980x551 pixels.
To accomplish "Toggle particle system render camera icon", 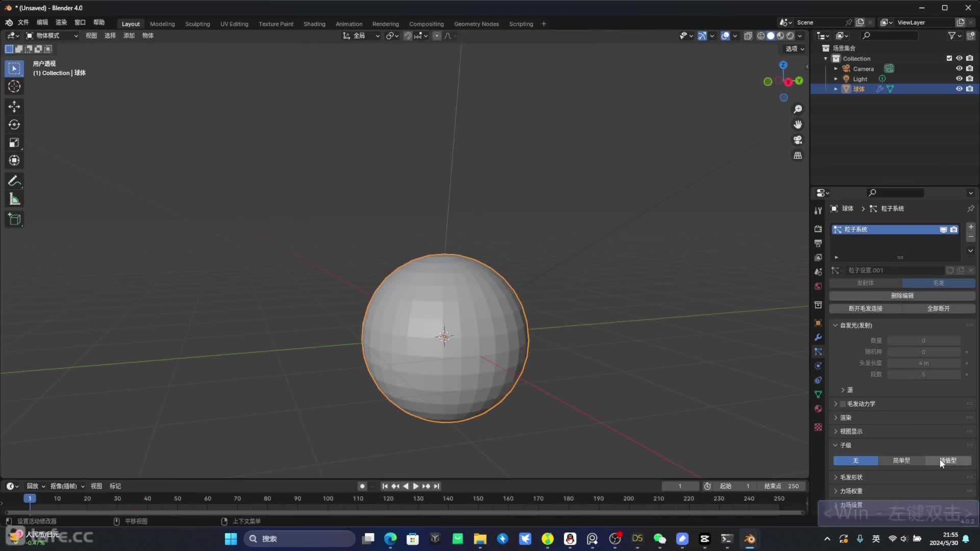I will click(x=953, y=230).
